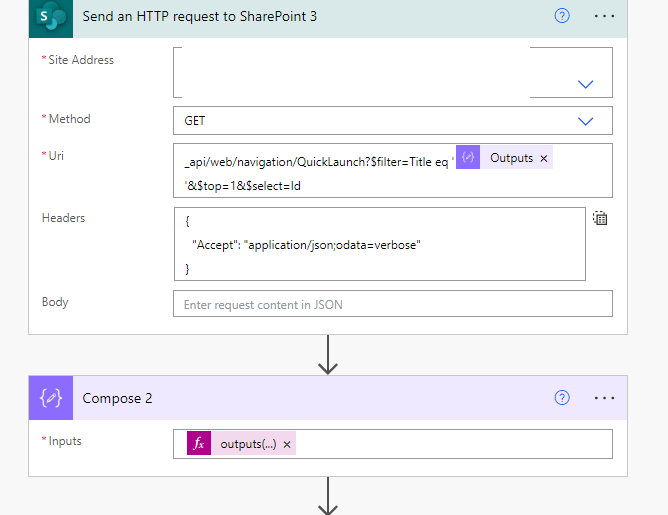Remove the outputs(...) expression token

[287, 444]
